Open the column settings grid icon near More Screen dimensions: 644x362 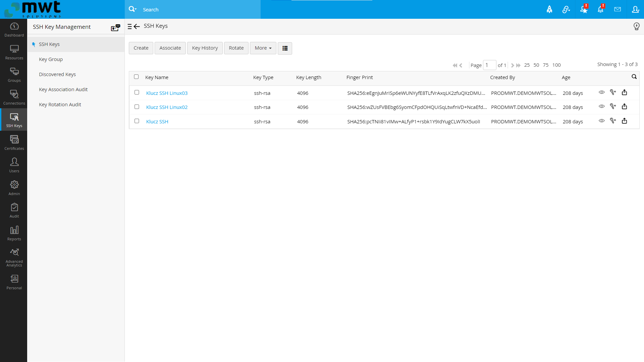[x=284, y=48]
